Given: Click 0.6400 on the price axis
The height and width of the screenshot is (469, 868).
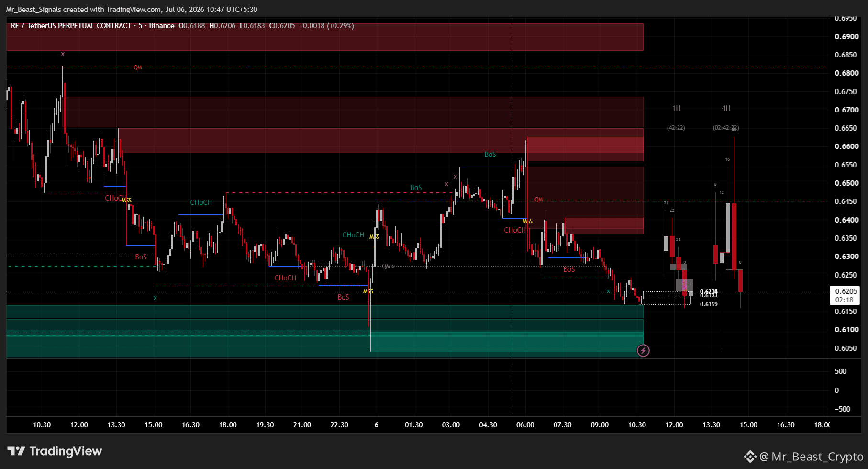Looking at the screenshot, I should (x=846, y=220).
